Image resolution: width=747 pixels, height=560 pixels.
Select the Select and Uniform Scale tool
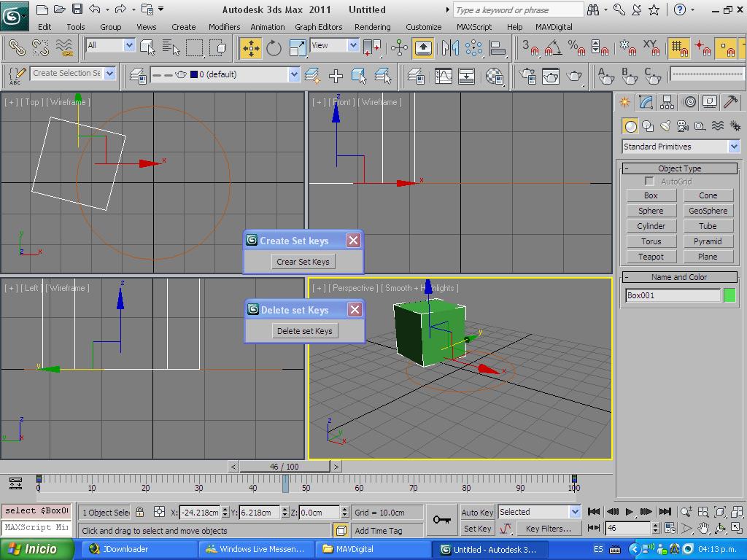coord(298,48)
